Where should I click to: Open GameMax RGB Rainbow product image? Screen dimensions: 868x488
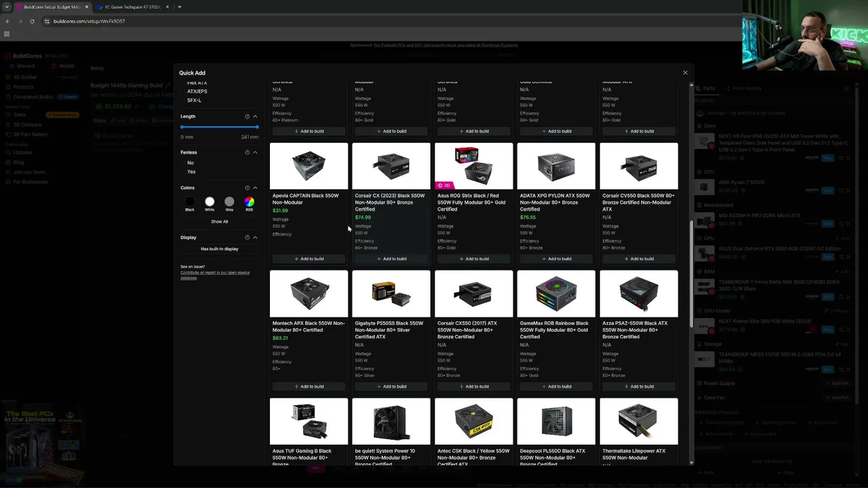(x=557, y=293)
